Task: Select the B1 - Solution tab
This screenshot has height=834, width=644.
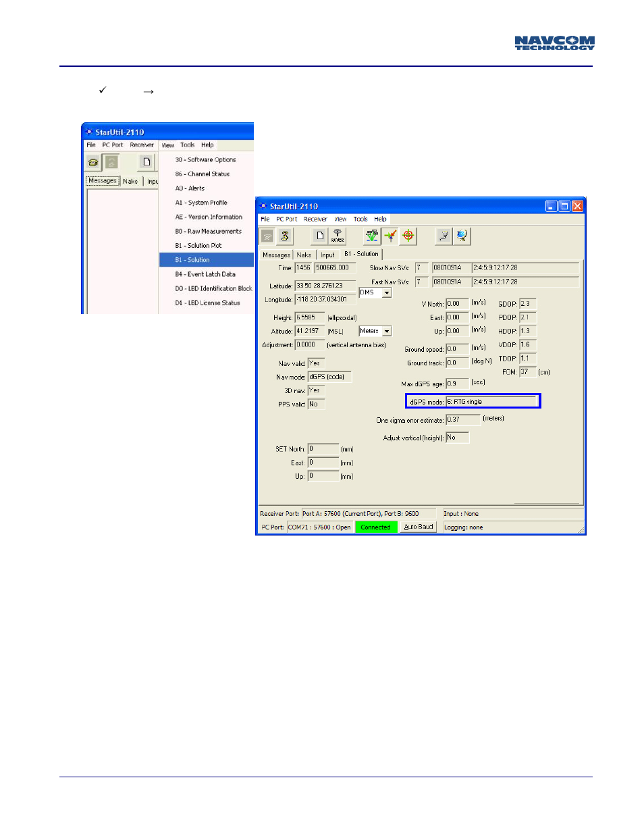Action: [x=361, y=254]
